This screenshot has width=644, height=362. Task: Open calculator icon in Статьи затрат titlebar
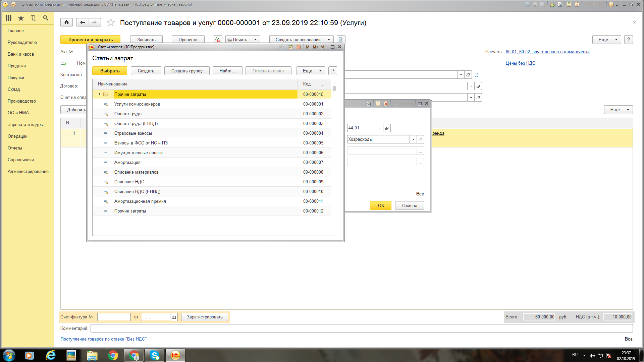(x=290, y=47)
